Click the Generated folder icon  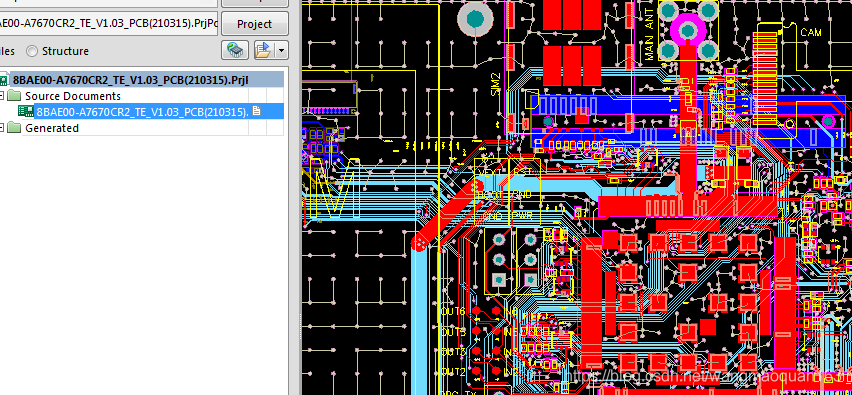coord(14,128)
